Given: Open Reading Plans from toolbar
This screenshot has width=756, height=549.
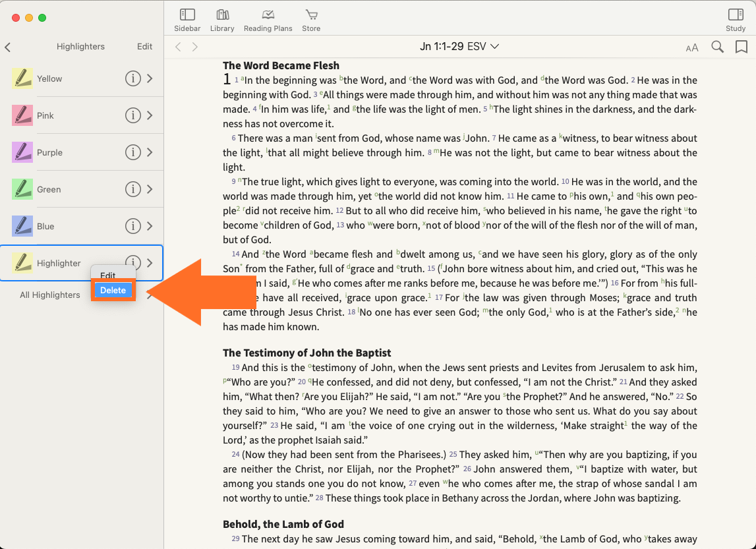Looking at the screenshot, I should point(268,15).
